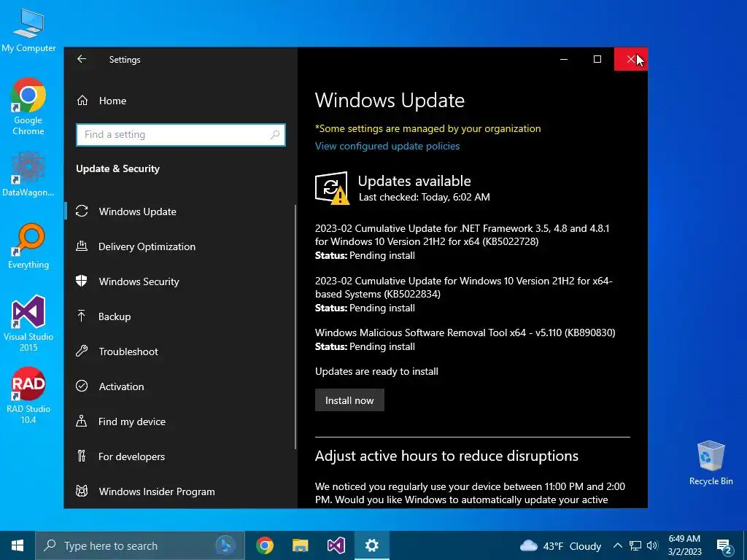The image size is (747, 560).
Task: Click the For developers tools icon
Action: click(82, 456)
